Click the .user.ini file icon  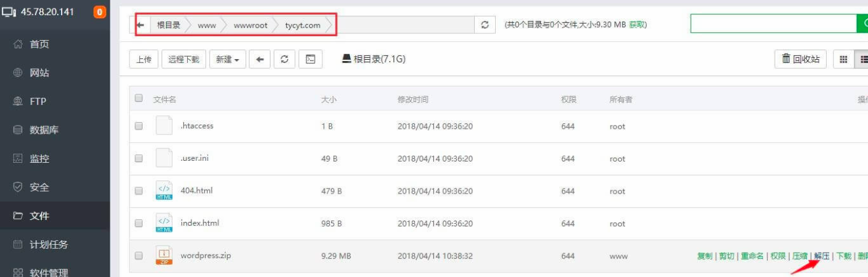click(163, 158)
